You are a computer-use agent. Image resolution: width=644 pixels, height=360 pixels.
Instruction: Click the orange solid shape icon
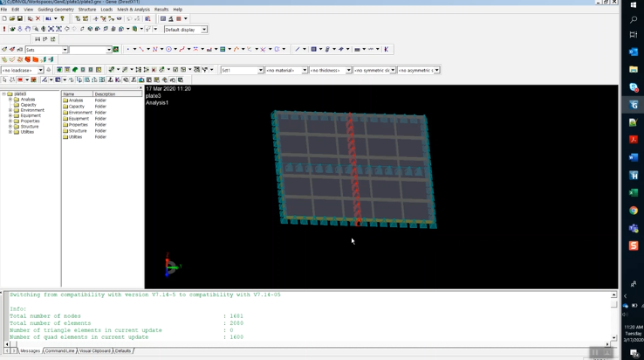35,59
